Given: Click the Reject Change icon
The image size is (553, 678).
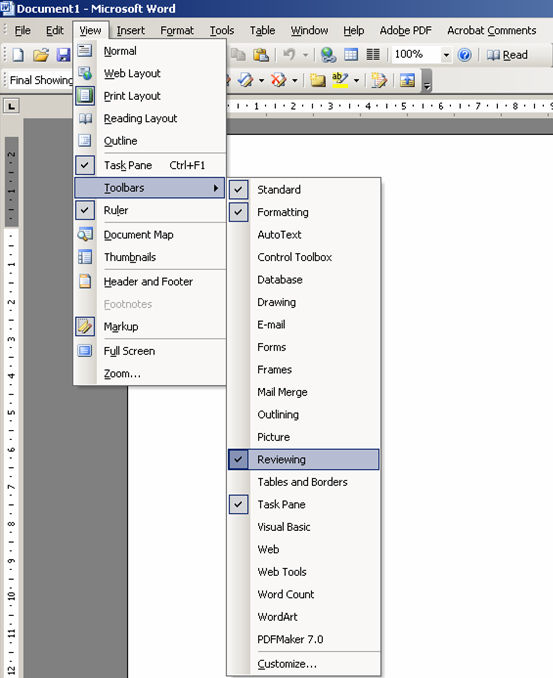Looking at the screenshot, I should point(278,80).
